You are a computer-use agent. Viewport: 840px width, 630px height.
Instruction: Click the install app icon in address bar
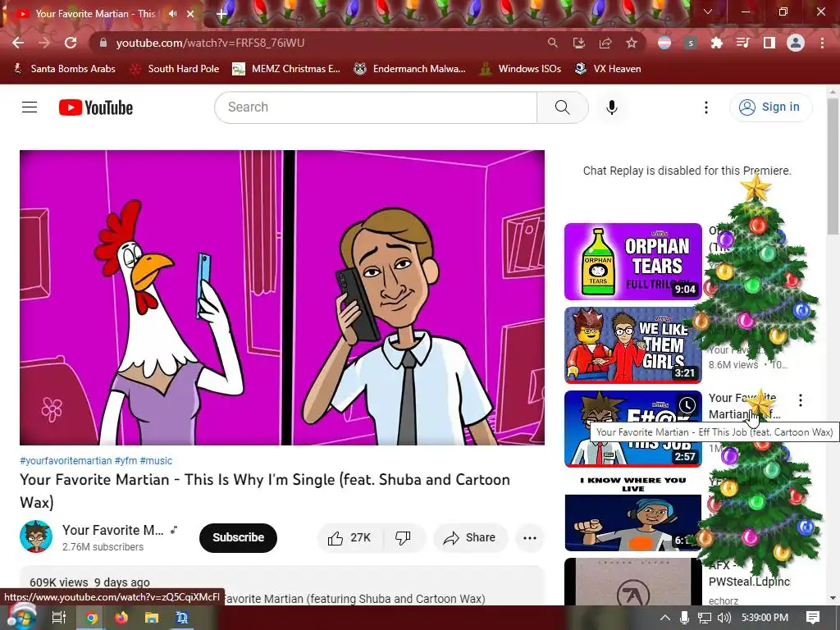[578, 43]
